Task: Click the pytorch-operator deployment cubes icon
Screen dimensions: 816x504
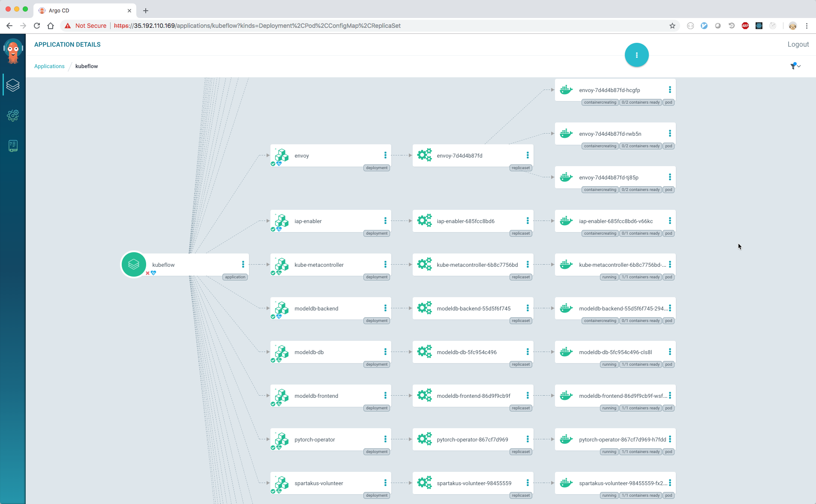Action: (282, 439)
